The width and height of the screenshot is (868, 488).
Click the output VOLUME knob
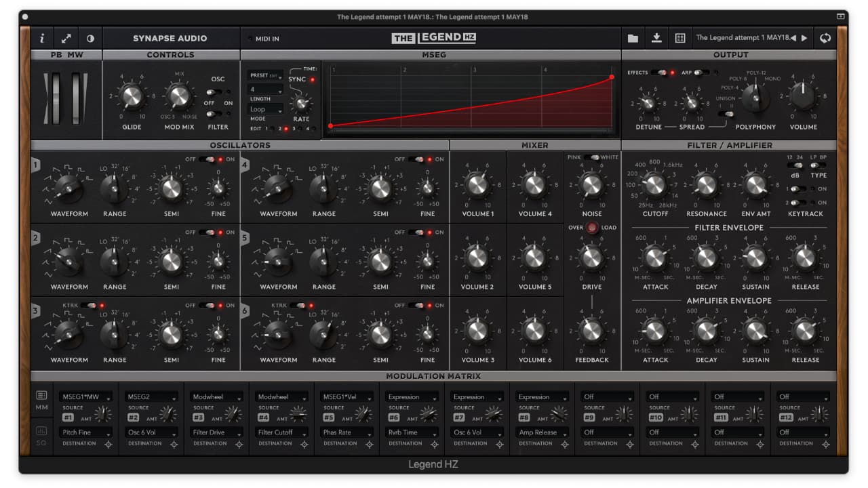point(802,97)
